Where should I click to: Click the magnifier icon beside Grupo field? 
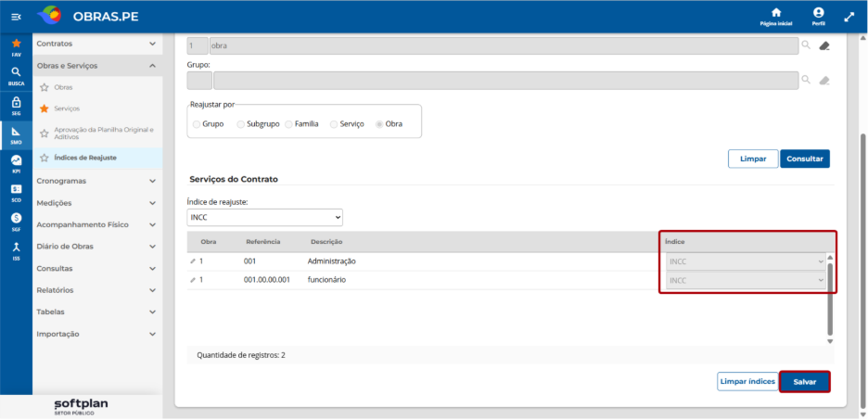pos(806,81)
